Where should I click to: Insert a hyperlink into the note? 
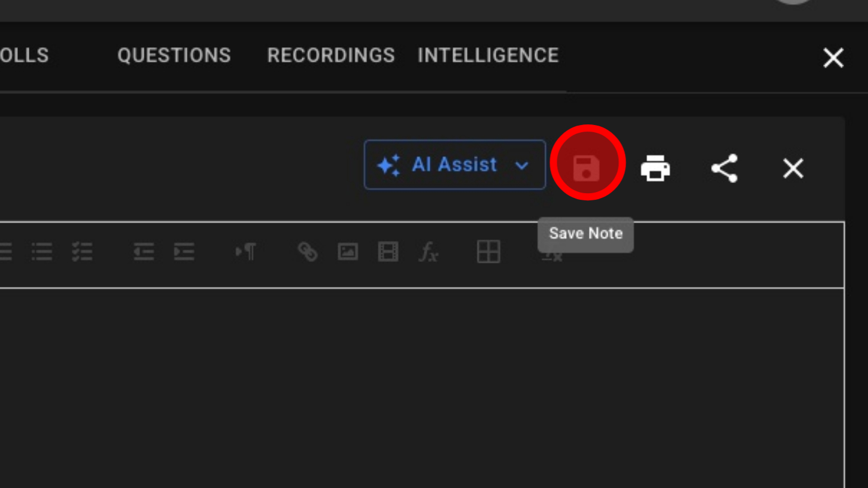point(308,252)
